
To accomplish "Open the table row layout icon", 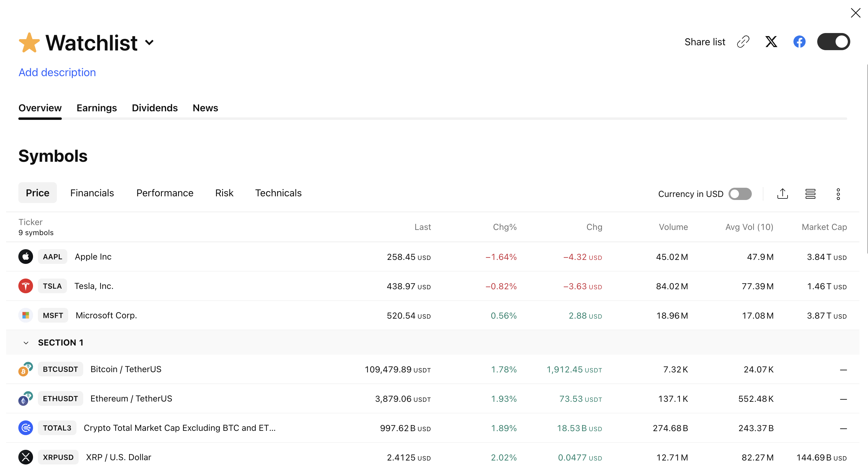I will pos(811,194).
